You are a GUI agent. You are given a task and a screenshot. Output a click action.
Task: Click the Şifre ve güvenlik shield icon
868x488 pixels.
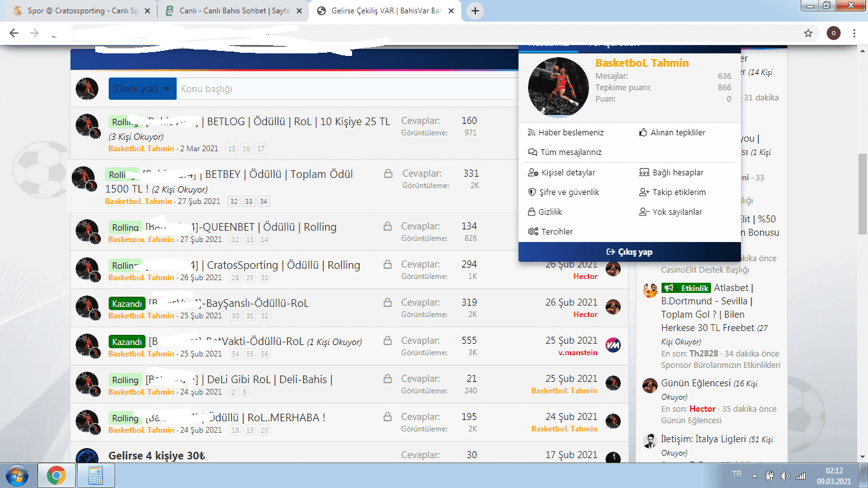[532, 193]
